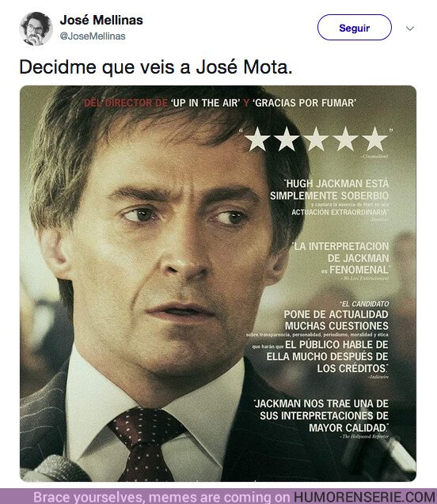Open José Mellinas profile avatar
This screenshot has width=437, height=504.
(x=36, y=28)
